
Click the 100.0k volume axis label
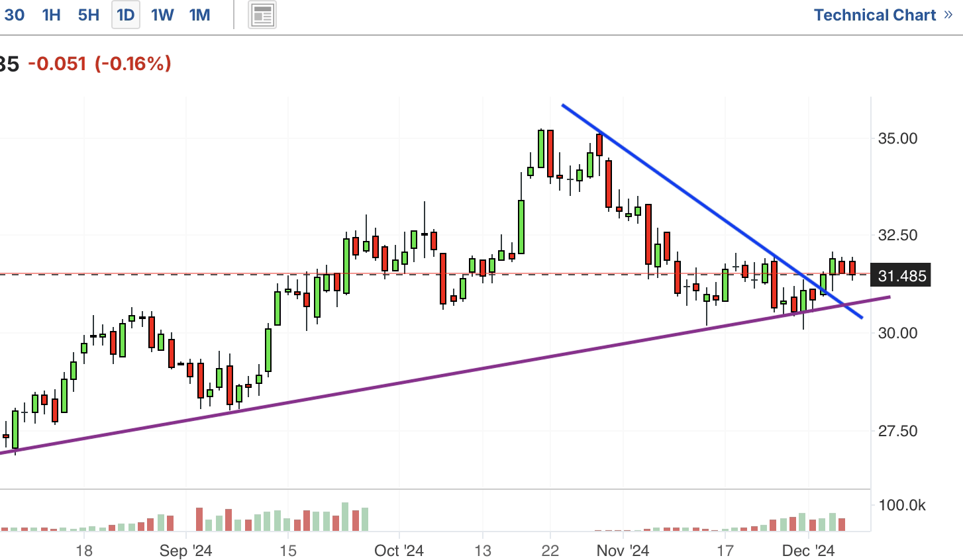(x=902, y=505)
